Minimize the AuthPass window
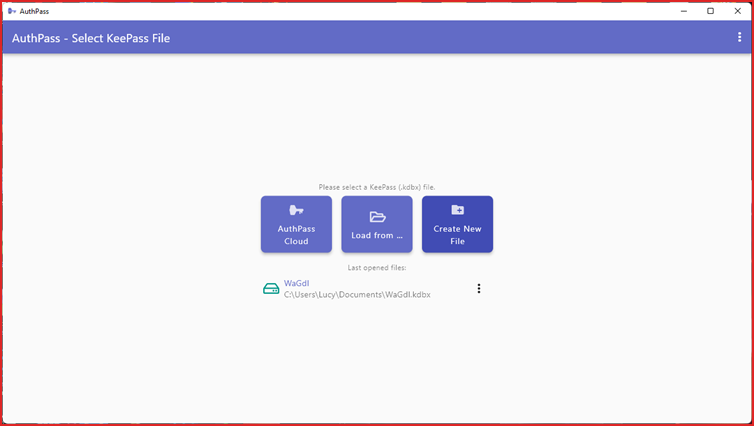Image resolution: width=754 pixels, height=426 pixels. click(684, 11)
